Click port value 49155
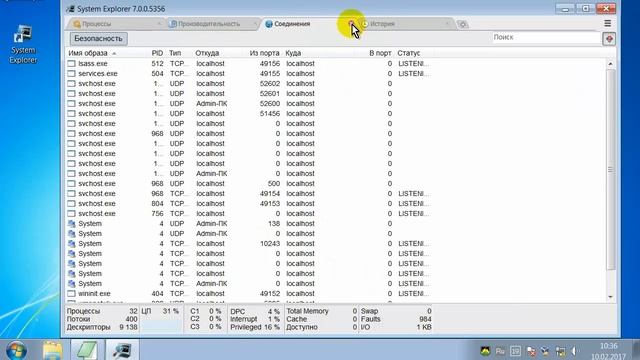The width and height of the screenshot is (640, 360). (x=270, y=73)
